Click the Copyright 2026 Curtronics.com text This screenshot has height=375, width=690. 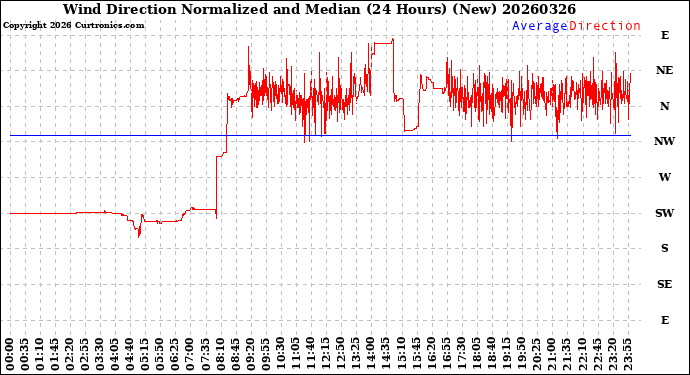pyautogui.click(x=73, y=26)
